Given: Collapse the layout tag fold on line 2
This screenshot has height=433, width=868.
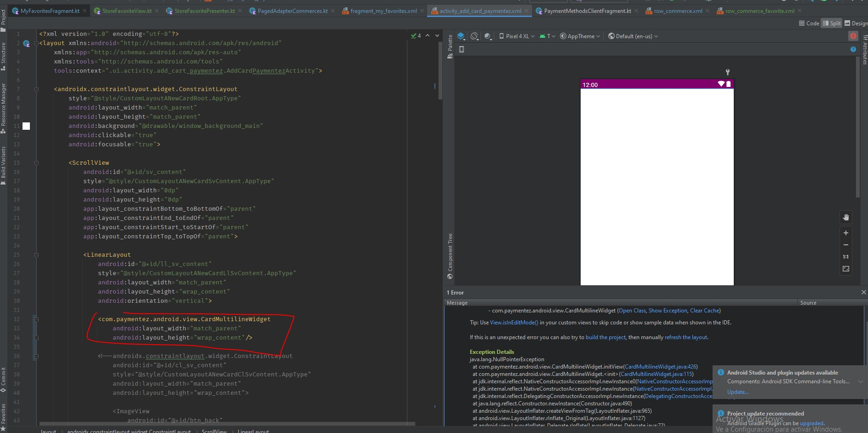Looking at the screenshot, I should pos(36,43).
